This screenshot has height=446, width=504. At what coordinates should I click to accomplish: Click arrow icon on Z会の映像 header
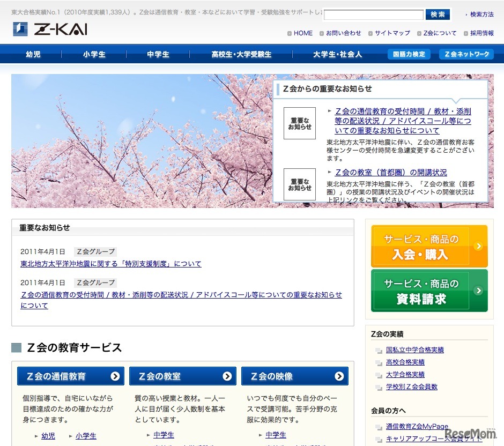[x=339, y=376]
